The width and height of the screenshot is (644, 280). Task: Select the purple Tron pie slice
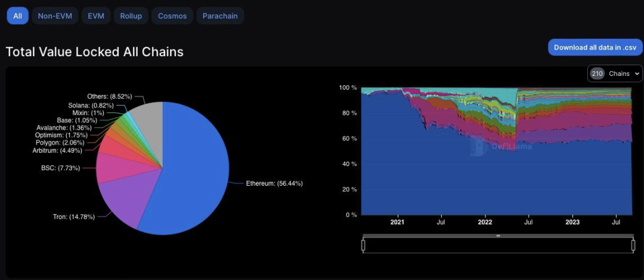pos(122,200)
